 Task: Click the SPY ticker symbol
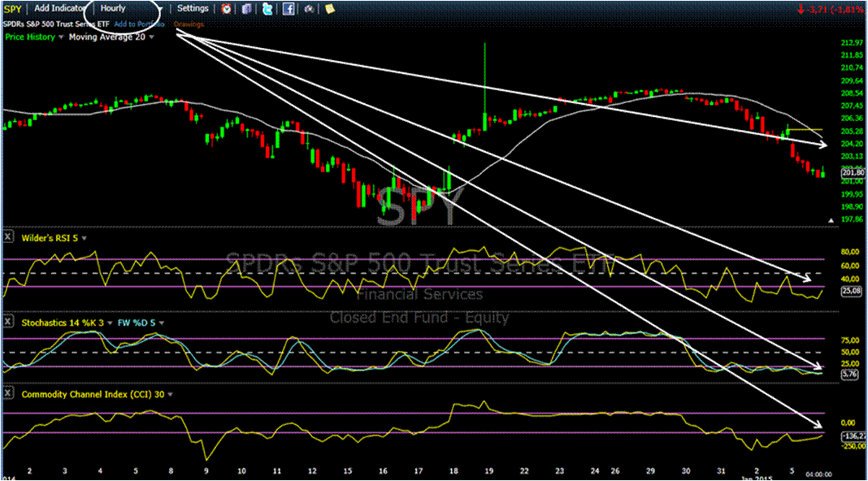point(12,9)
